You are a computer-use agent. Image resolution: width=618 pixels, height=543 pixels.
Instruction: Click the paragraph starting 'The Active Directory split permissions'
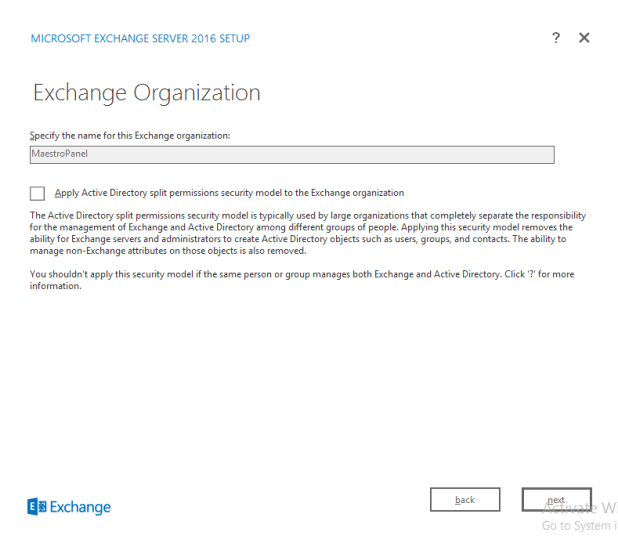coord(308,233)
